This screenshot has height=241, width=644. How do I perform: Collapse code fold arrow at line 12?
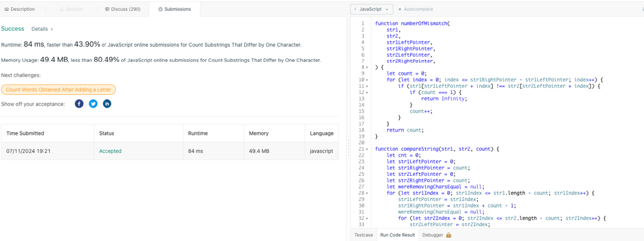366,93
